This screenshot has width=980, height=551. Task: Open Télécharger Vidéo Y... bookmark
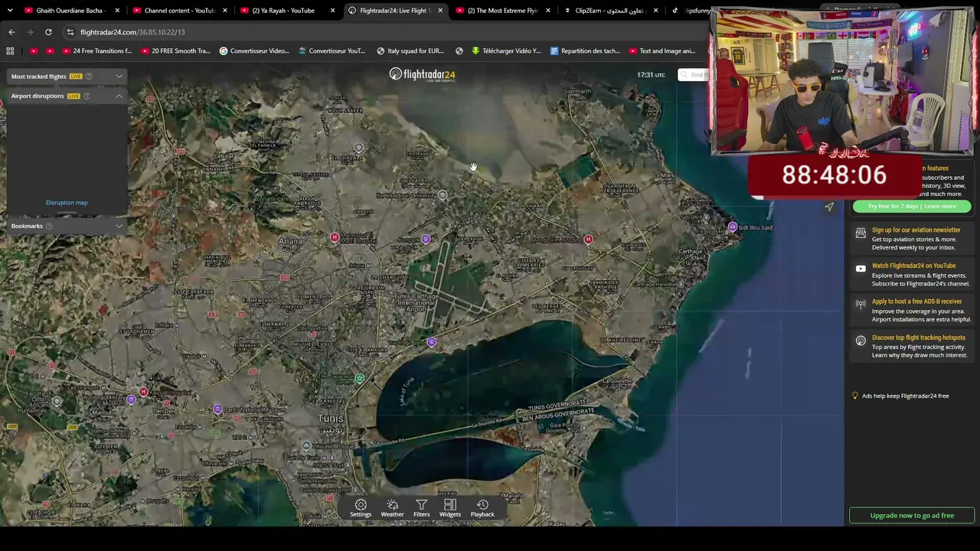(506, 51)
